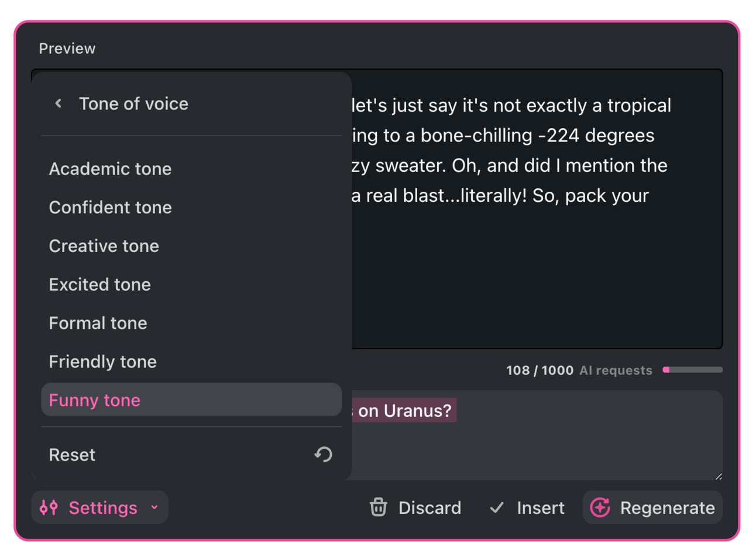Click the textarea resize handle corner
Image resolution: width=756 pixels, height=559 pixels.
click(x=718, y=475)
